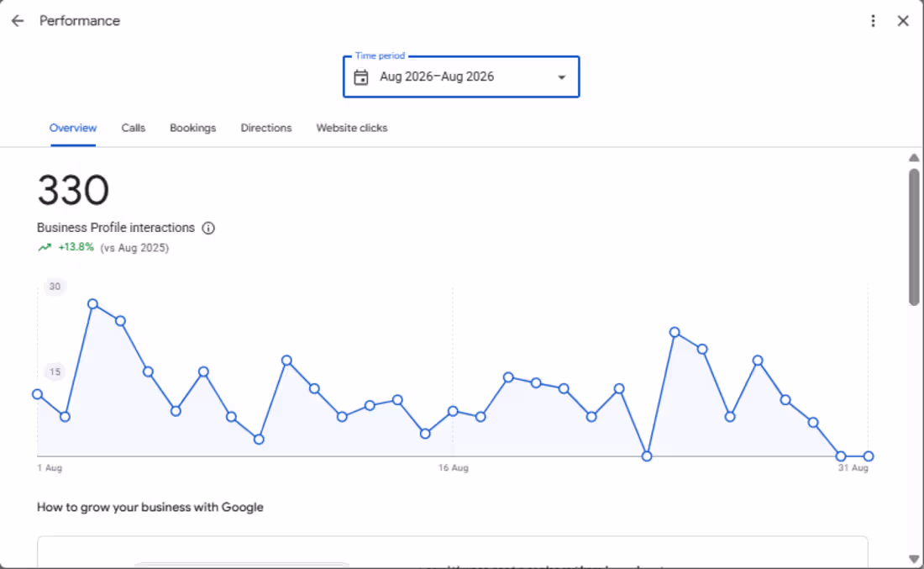Click the scrollbar down arrow
Screen dimensions: 924x569
(x=914, y=559)
